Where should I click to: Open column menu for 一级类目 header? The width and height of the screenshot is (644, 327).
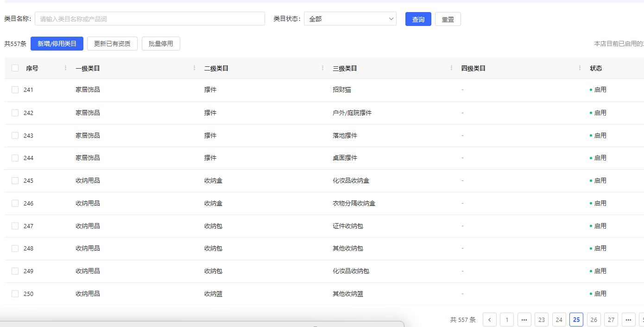click(194, 68)
